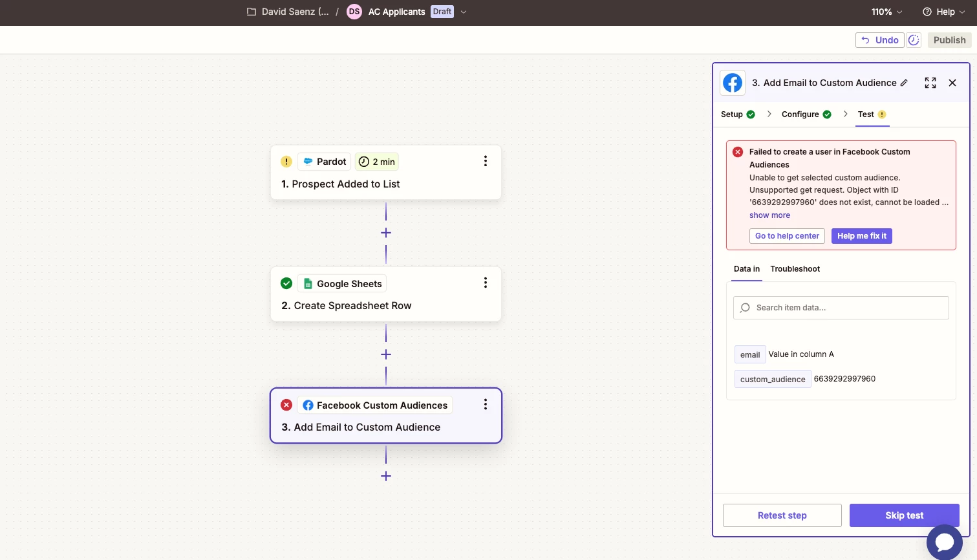Open Facebook Custom Audiences step three-dot menu
Screen dimensions: 977x560
coord(486,404)
